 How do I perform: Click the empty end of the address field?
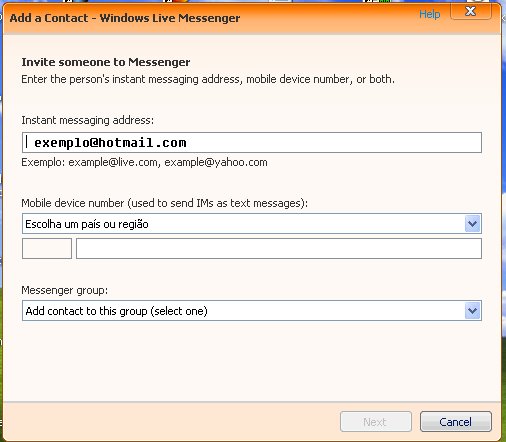tap(333, 143)
